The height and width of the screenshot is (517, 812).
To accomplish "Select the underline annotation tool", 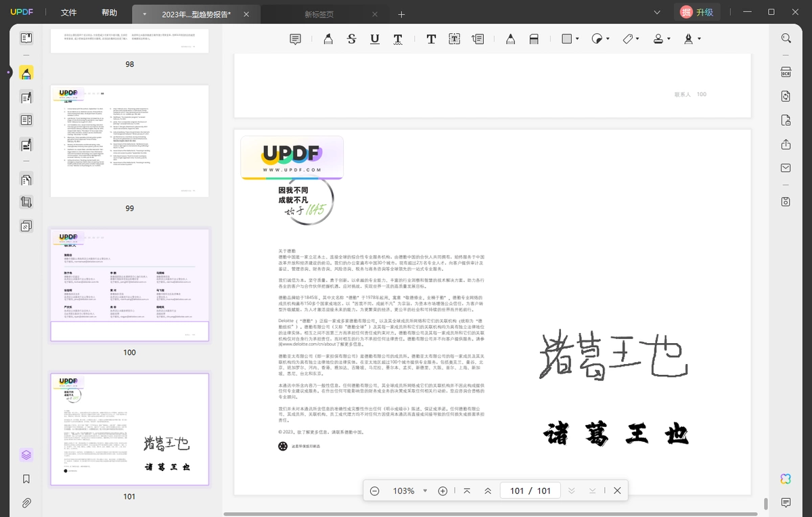I will click(375, 39).
